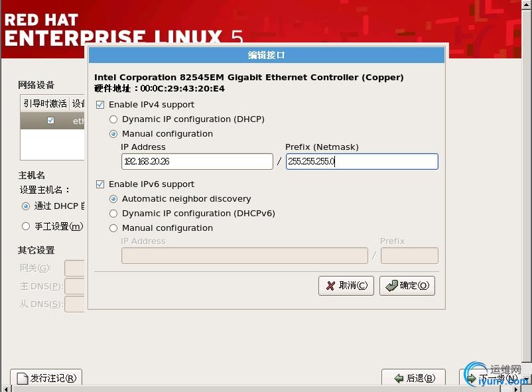Click the 网关(G) gateway input field

(74, 269)
